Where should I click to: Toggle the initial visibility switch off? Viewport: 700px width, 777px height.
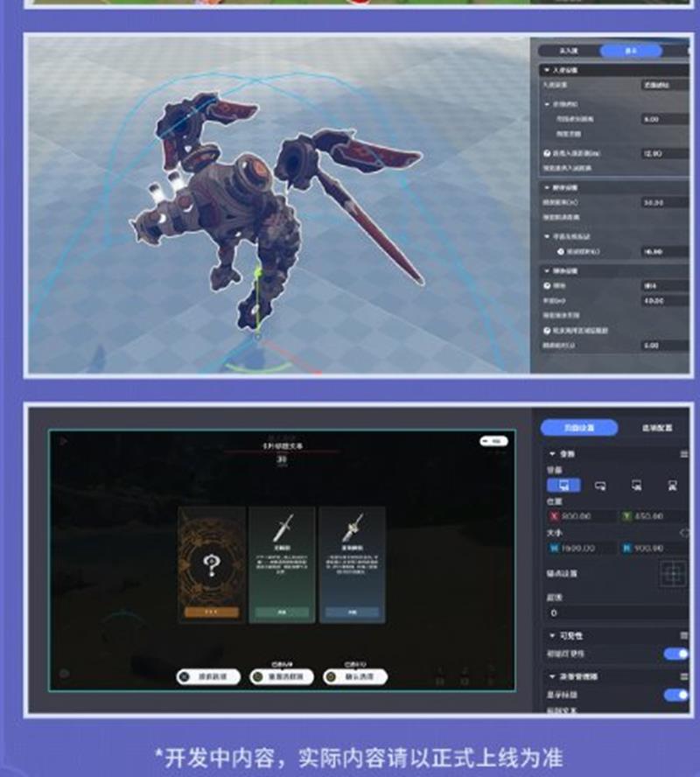[x=675, y=654]
